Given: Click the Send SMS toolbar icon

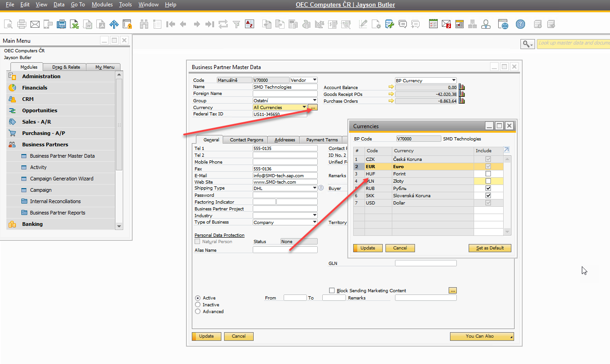Looking at the screenshot, I should [x=48, y=24].
